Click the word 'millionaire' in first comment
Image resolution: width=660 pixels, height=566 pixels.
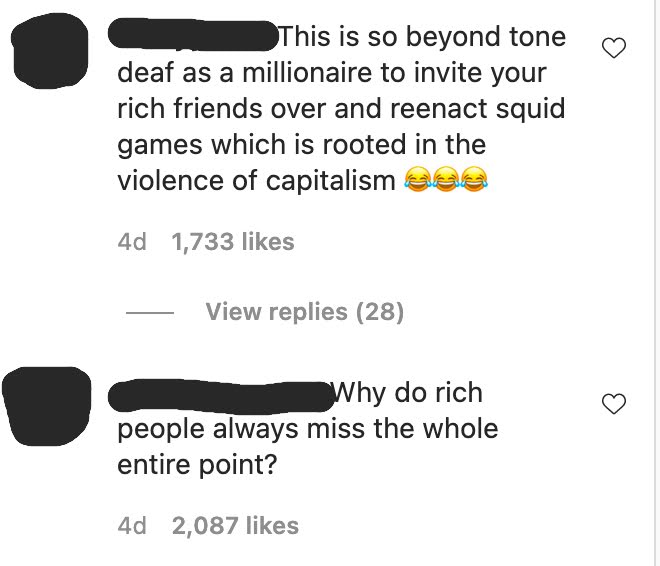307,73
